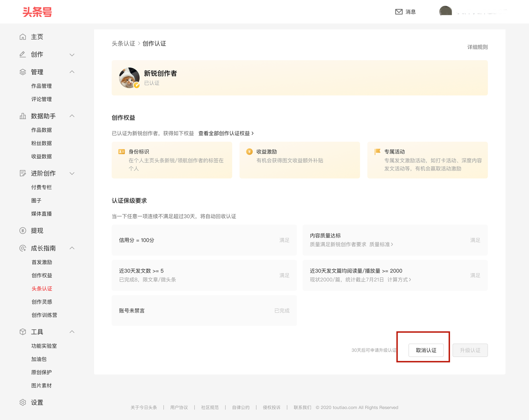Click the 数据助手 bar chart icon

(x=23, y=116)
